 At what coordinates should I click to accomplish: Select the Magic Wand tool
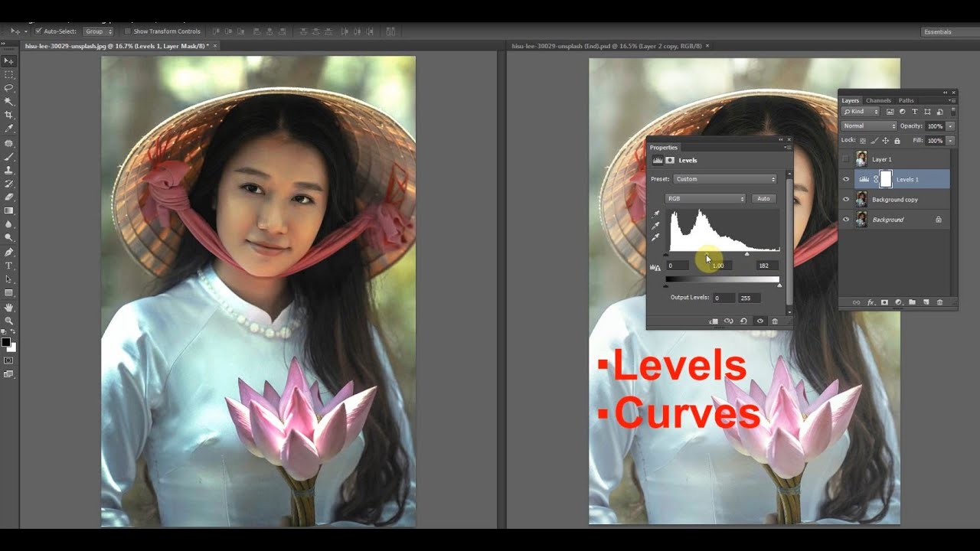[9, 101]
